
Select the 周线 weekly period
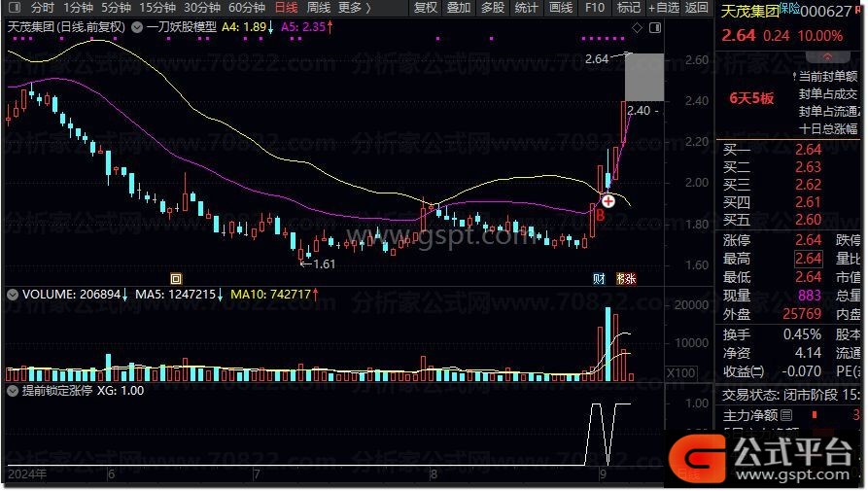[318, 8]
